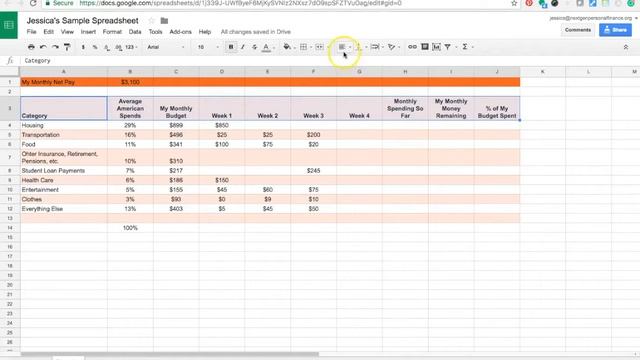Open the font size 10 dropdown
This screenshot has height=360, width=640.
pos(208,47)
